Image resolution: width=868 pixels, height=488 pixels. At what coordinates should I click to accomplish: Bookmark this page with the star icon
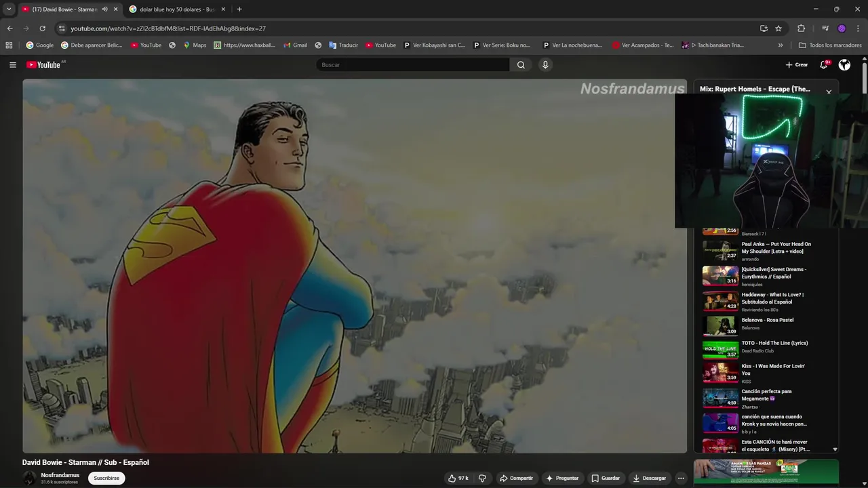778,28
